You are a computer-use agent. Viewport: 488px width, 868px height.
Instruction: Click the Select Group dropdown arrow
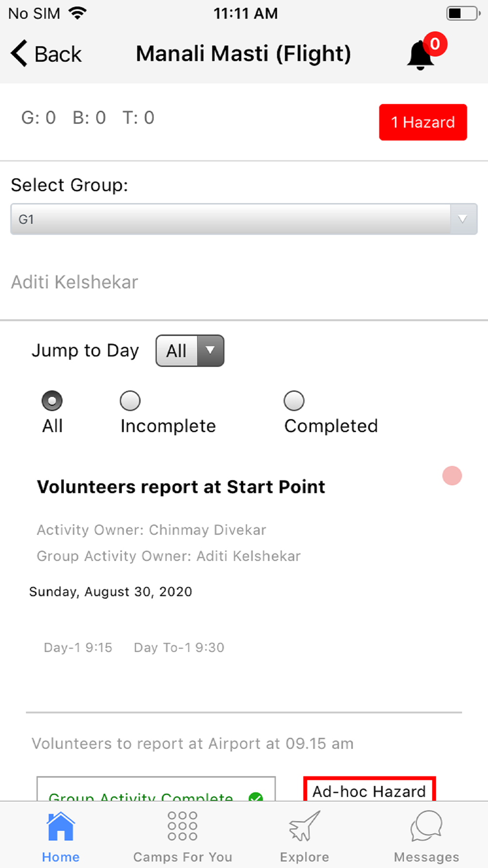point(463,220)
